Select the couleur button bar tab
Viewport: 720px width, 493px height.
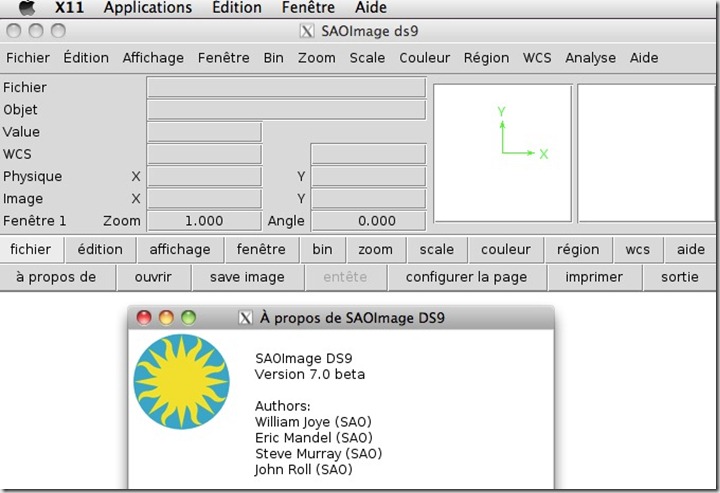pos(506,249)
